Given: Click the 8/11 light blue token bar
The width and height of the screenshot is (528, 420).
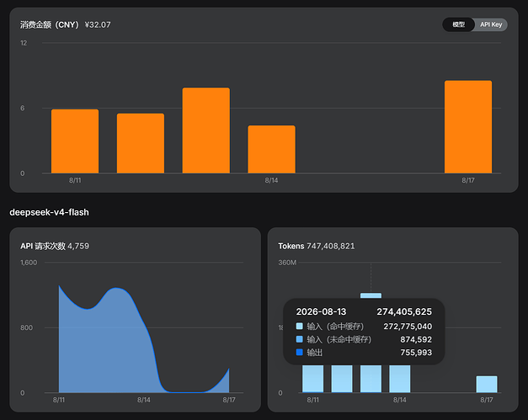Looking at the screenshot, I should coord(312,379).
